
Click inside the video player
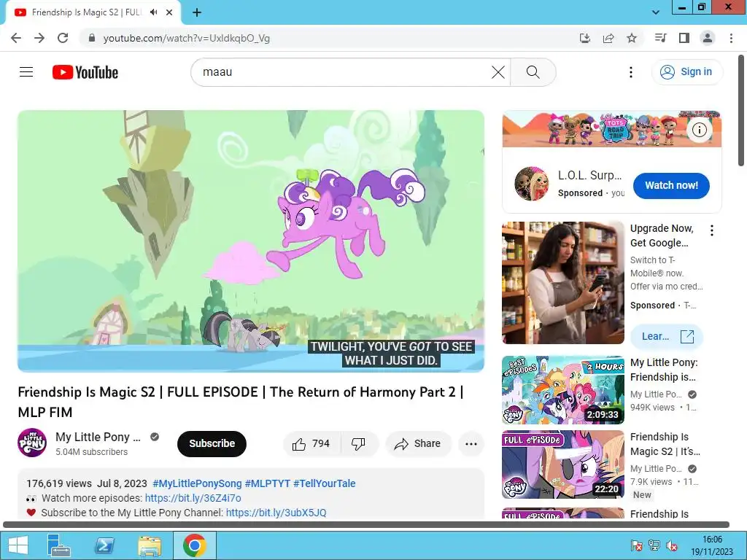coord(251,241)
